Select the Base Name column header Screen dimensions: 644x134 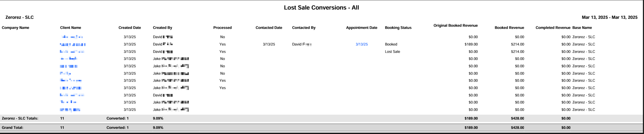tap(582, 28)
